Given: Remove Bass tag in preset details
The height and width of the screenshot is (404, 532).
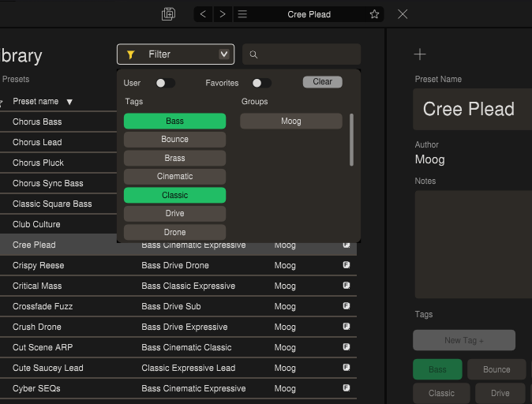Looking at the screenshot, I should [437, 369].
